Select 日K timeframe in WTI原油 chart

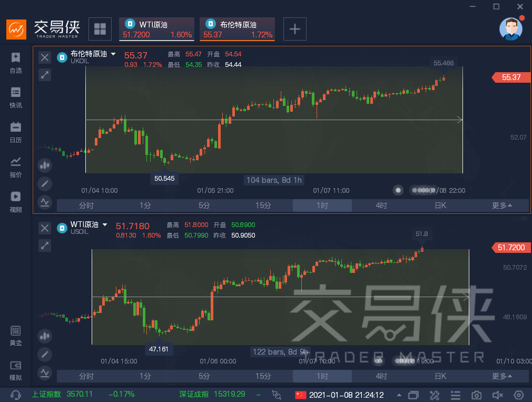[x=440, y=376]
